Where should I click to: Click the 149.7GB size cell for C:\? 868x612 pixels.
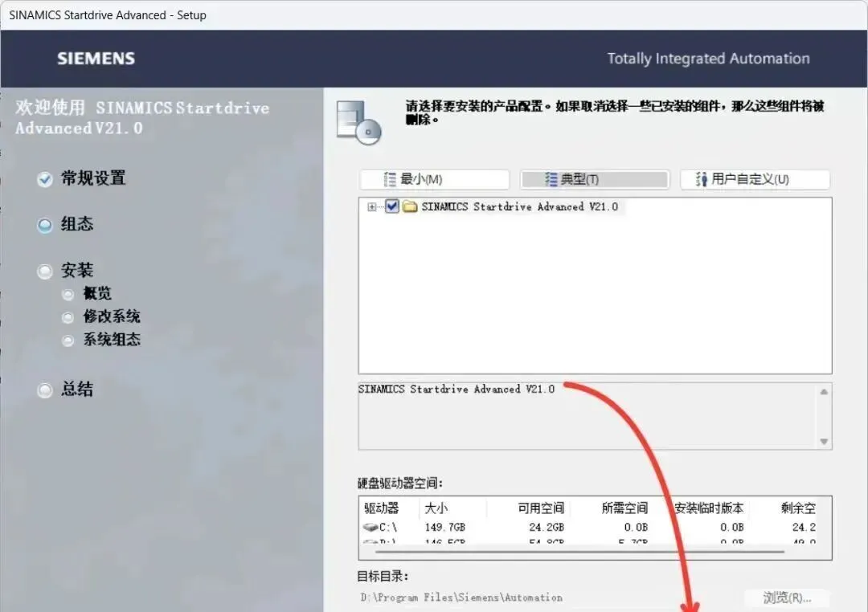(x=445, y=528)
